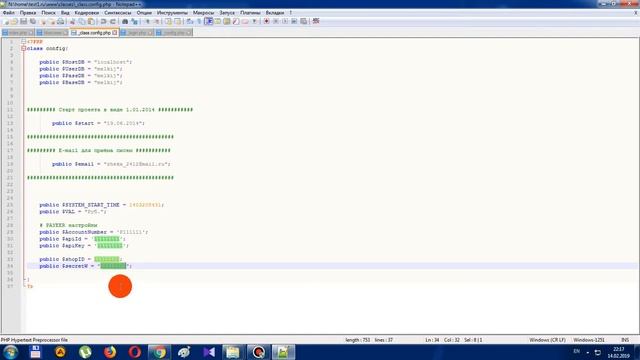Click the Print toolbar icon
640x360 pixels.
pyautogui.click(x=60, y=21)
